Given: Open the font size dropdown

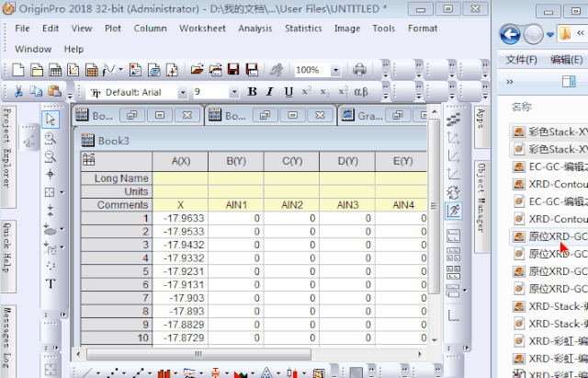Looking at the screenshot, I should (236, 93).
